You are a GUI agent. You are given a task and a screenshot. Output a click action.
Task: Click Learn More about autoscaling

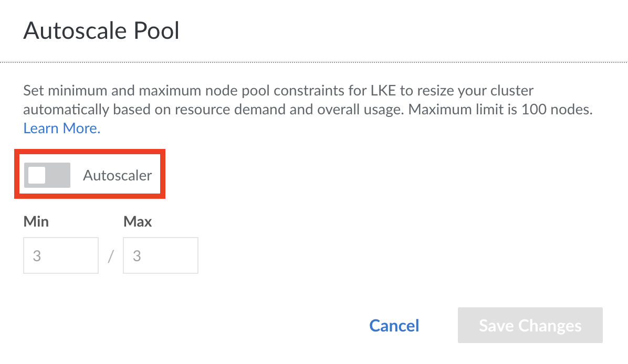[61, 128]
